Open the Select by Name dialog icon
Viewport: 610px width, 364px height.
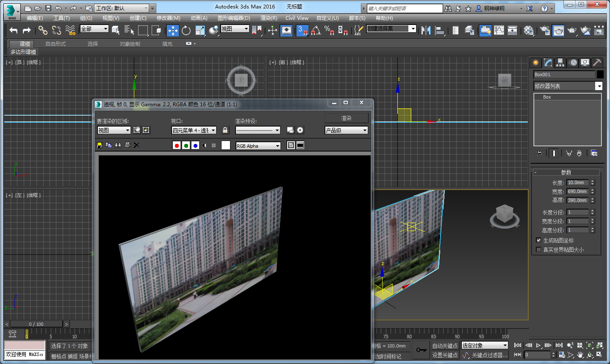129,30
